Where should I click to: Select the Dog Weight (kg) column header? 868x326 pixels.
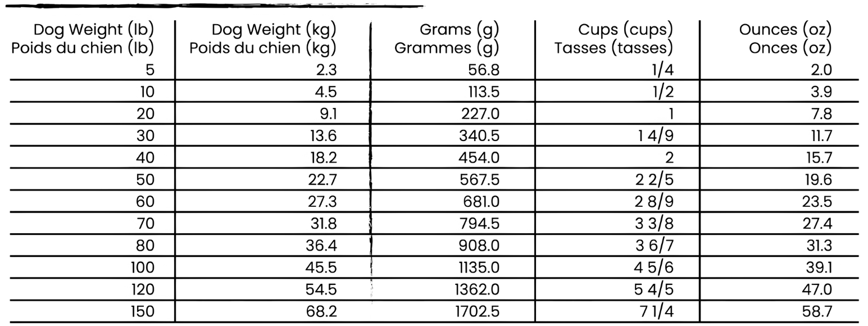pyautogui.click(x=263, y=38)
